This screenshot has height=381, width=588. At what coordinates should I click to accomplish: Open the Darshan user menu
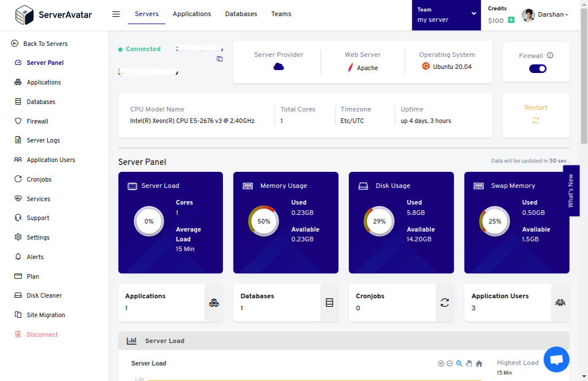[553, 14]
